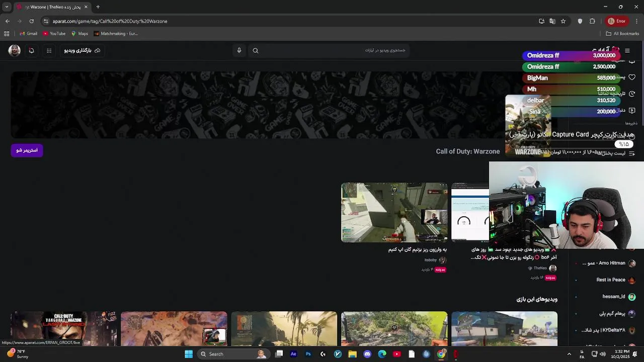644x362 pixels.
Task: Open liked videos heart icon in sidebar
Action: 632,77
